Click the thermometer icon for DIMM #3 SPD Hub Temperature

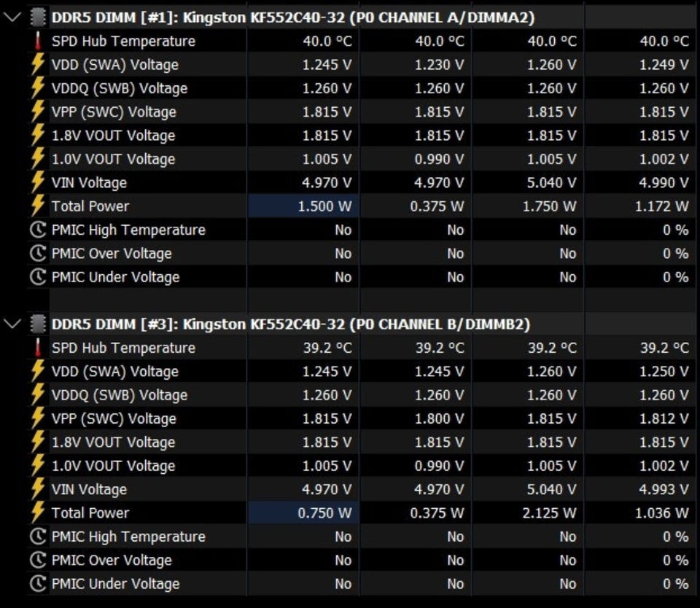click(38, 348)
